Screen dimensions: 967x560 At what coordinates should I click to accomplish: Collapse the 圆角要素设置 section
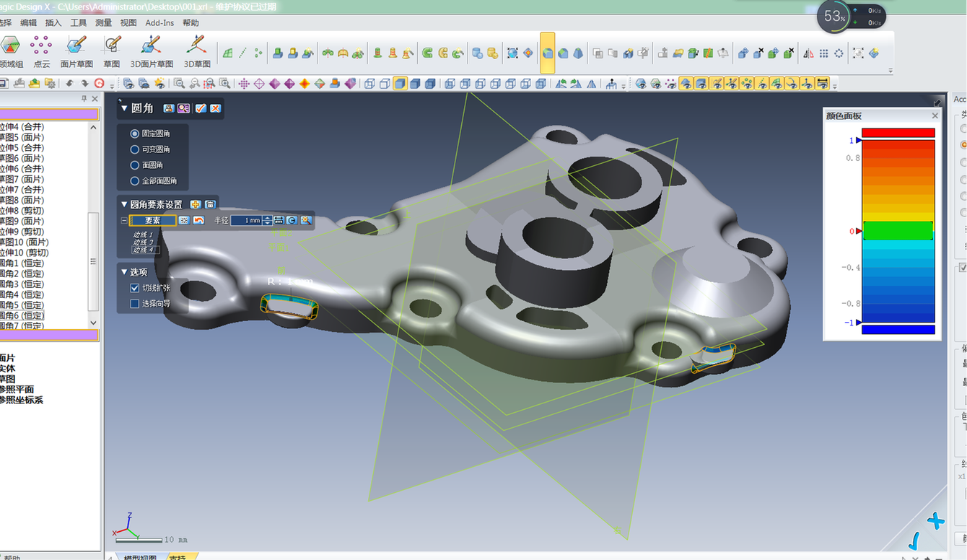coord(124,204)
